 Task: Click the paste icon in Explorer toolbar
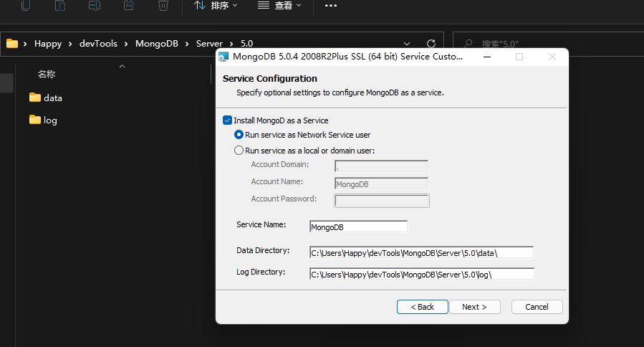[x=60, y=5]
